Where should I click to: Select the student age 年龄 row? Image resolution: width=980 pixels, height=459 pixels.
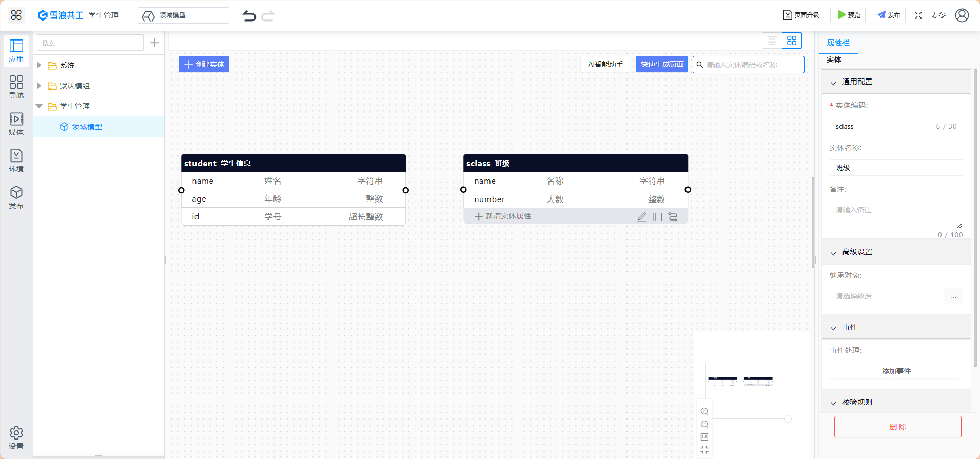tap(293, 199)
